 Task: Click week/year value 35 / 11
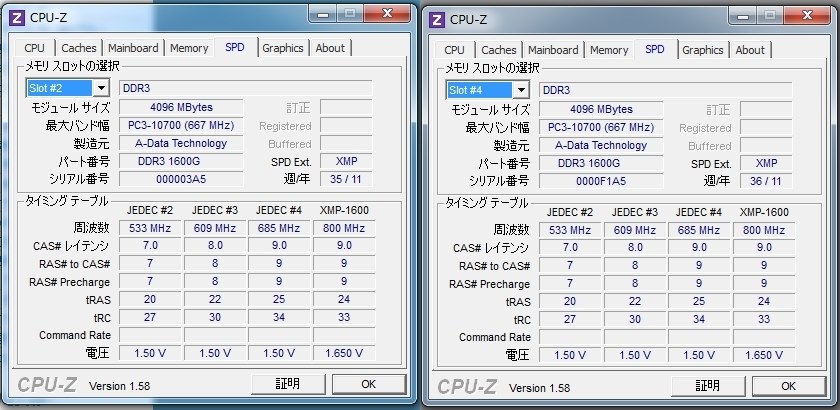346,179
